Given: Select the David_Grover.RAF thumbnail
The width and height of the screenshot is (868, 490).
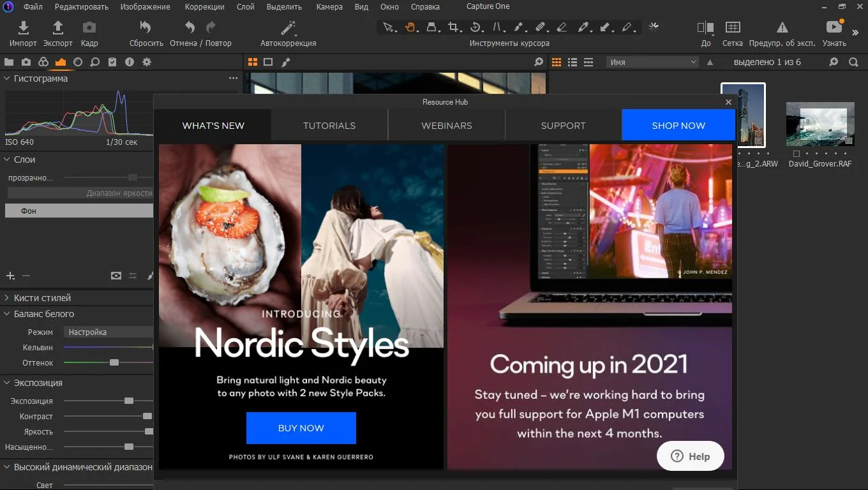Looking at the screenshot, I should click(x=820, y=125).
